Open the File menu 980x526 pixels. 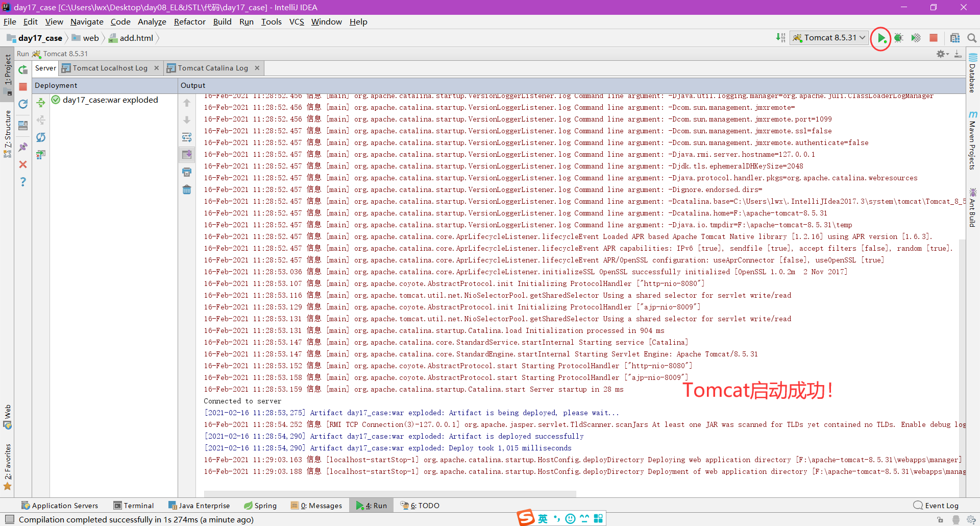pos(10,22)
